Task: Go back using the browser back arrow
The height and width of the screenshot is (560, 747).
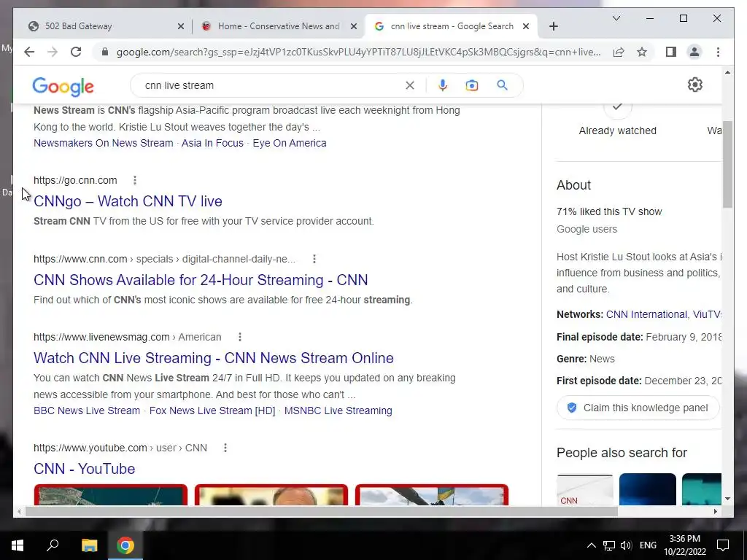Action: tap(29, 52)
